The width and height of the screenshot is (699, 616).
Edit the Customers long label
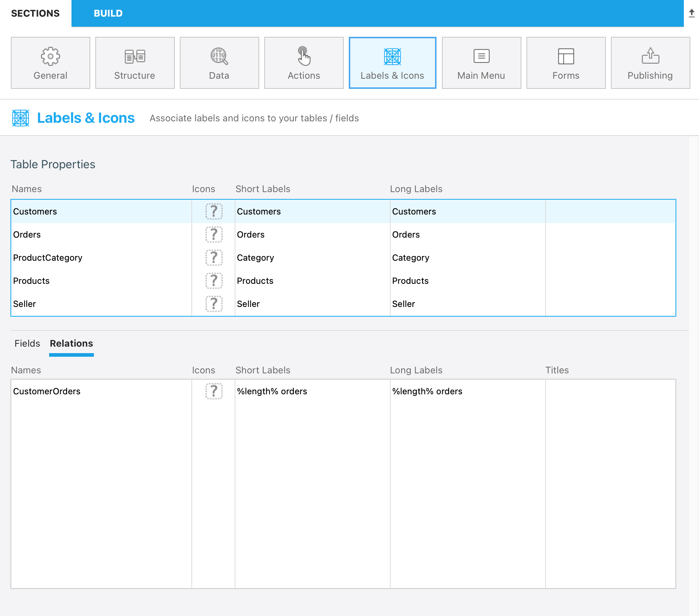(x=468, y=211)
